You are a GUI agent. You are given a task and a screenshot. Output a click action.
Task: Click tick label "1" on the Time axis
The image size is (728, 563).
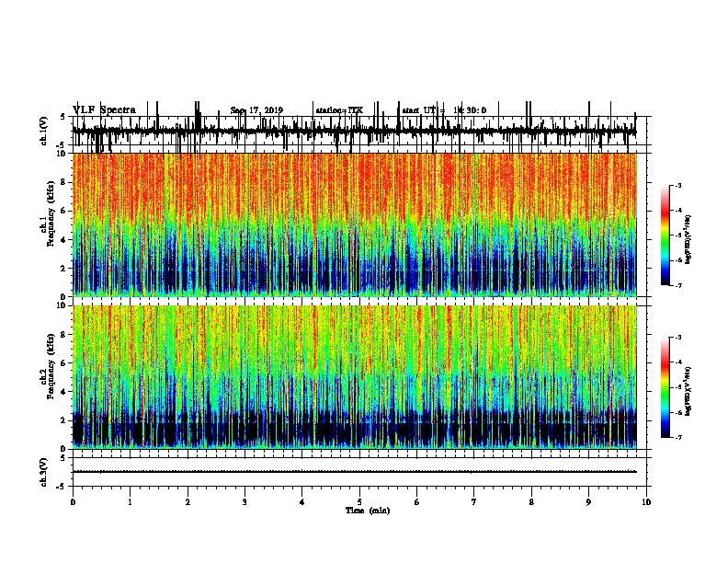click(x=131, y=502)
